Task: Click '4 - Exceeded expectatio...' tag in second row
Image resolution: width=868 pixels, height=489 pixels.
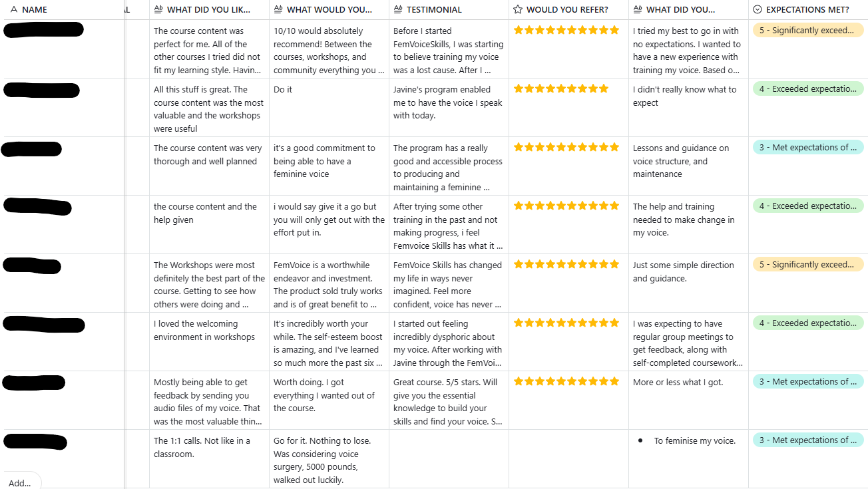Action: (807, 89)
